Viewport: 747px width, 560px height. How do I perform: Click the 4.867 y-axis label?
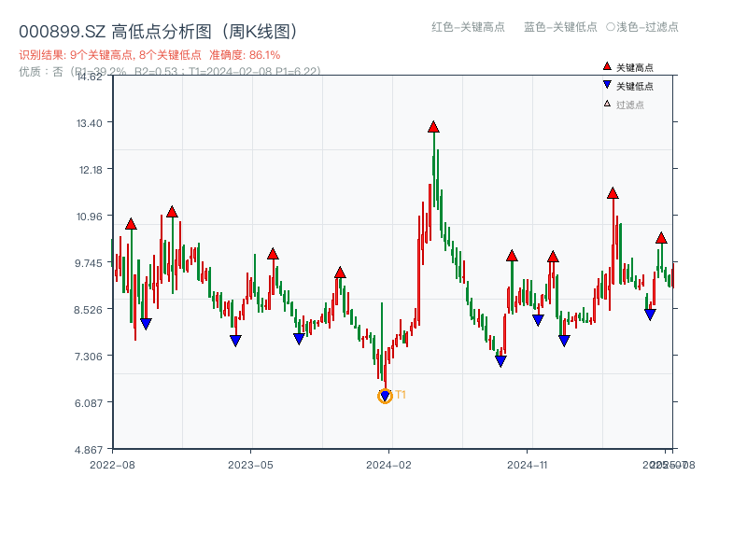coord(89,450)
